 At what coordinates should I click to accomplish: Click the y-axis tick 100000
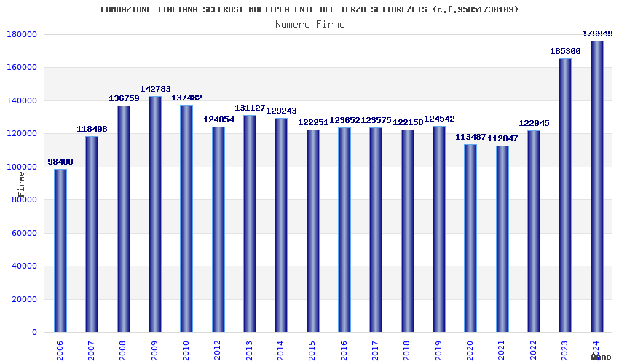(x=22, y=167)
